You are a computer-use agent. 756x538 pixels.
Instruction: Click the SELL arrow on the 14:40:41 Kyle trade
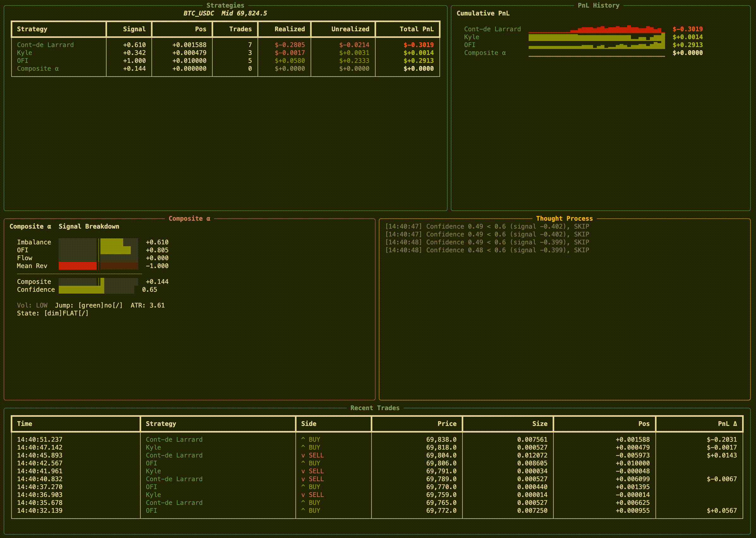pyautogui.click(x=304, y=471)
